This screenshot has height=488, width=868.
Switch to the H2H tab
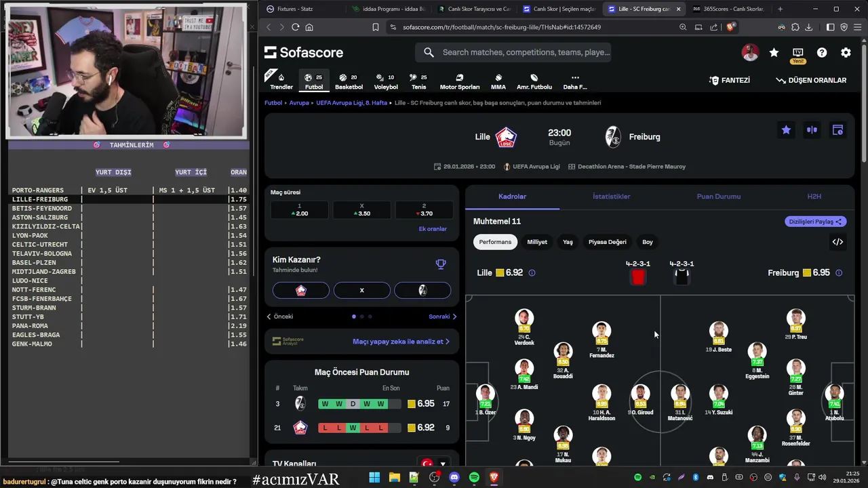tap(814, 197)
